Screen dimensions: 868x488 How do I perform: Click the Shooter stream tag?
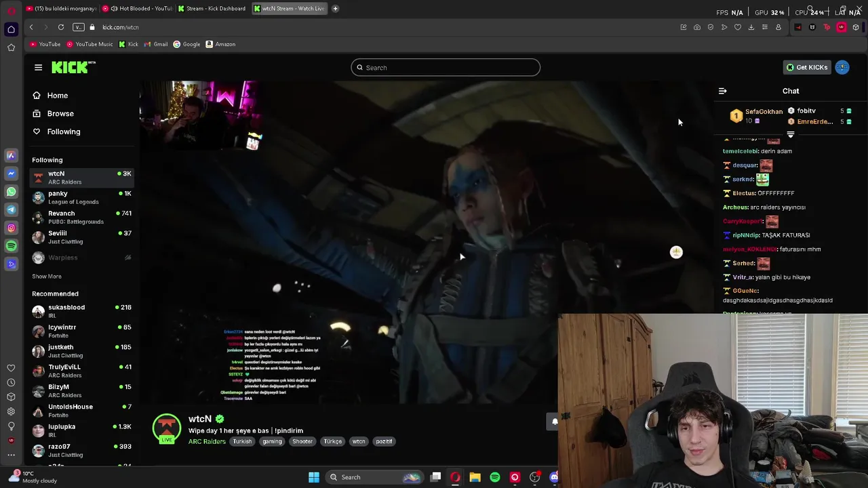[x=302, y=441]
